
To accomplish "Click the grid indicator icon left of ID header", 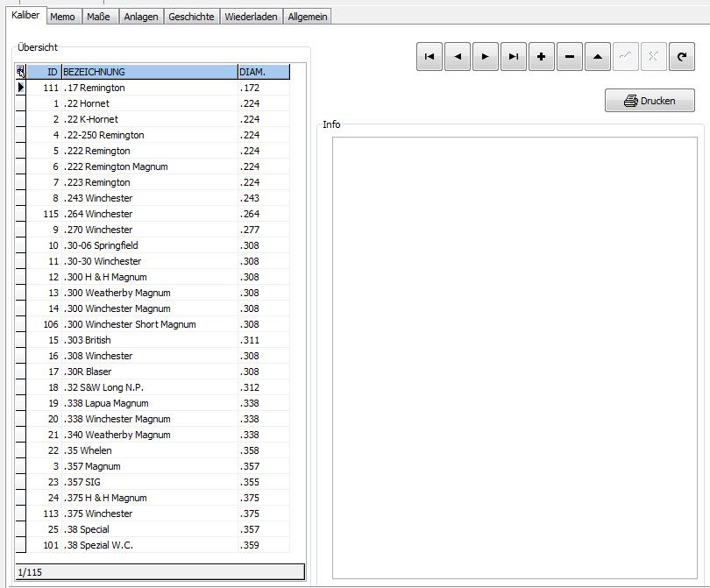I will pos(21,72).
